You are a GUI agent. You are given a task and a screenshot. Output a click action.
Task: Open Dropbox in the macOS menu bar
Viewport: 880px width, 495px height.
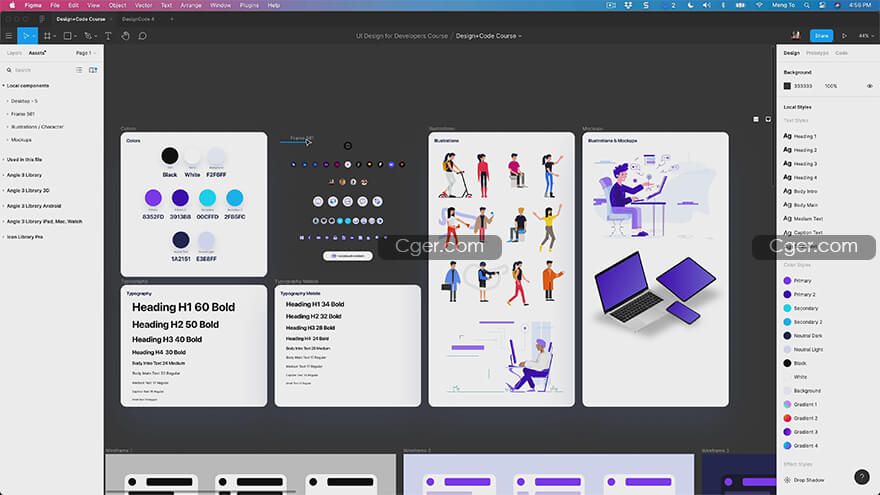click(628, 5)
